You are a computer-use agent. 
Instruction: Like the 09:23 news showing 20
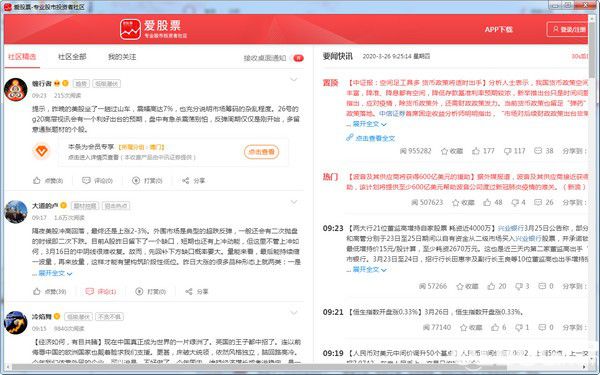(491, 286)
